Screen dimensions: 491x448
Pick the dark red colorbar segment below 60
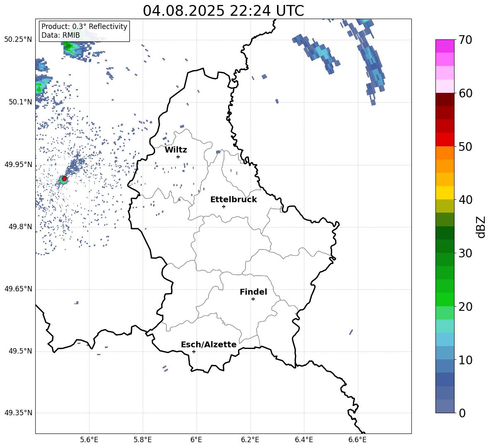click(445, 99)
